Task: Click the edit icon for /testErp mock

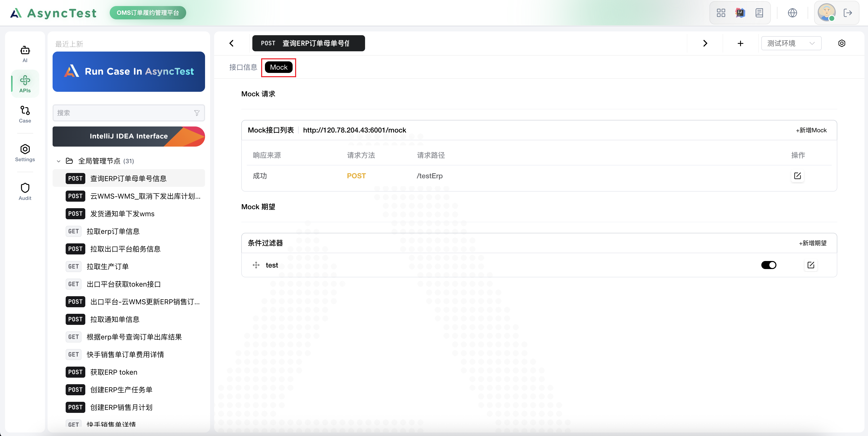Action: click(797, 176)
